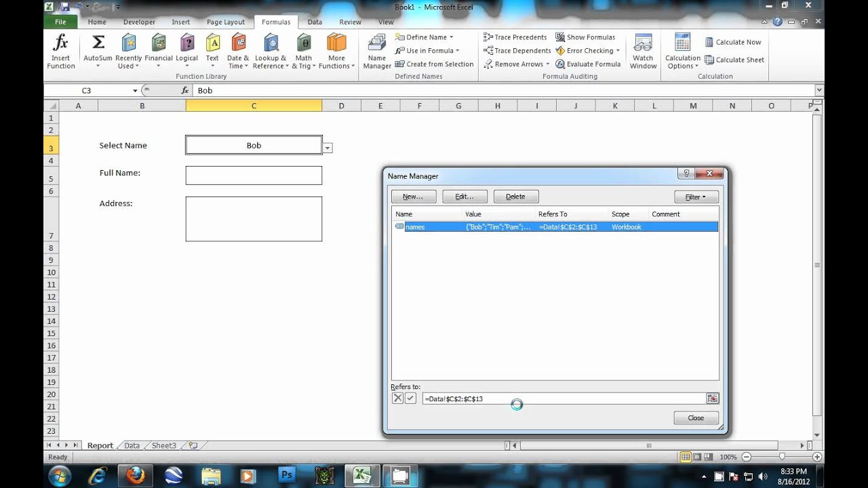Open the Remove Arrows dropdown arrow
The height and width of the screenshot is (488, 868).
(x=549, y=64)
